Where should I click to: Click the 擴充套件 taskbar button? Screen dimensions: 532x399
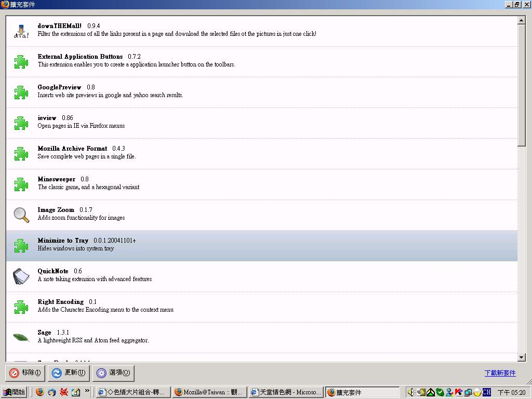point(362,392)
